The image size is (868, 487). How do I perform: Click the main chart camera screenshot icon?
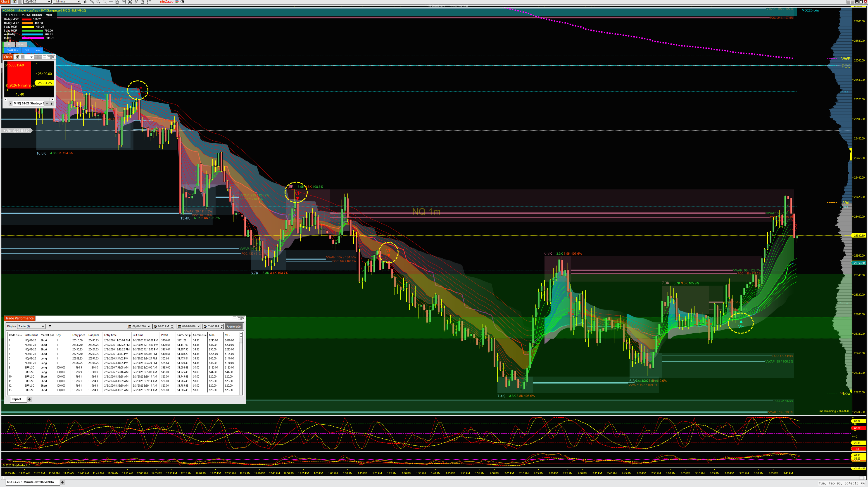[x=14, y=2]
